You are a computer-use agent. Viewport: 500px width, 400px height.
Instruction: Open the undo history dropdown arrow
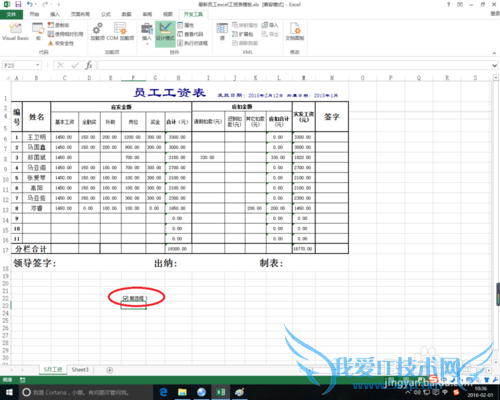tap(35, 5)
